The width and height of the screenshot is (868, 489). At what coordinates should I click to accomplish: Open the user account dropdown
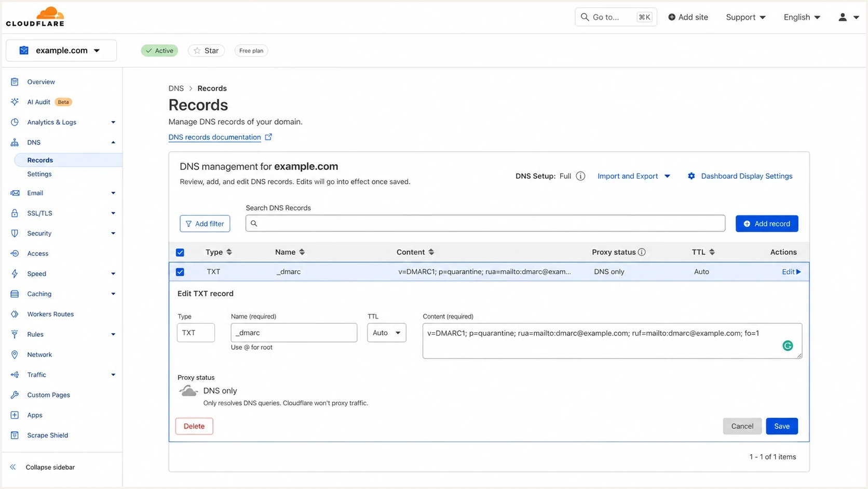click(849, 17)
